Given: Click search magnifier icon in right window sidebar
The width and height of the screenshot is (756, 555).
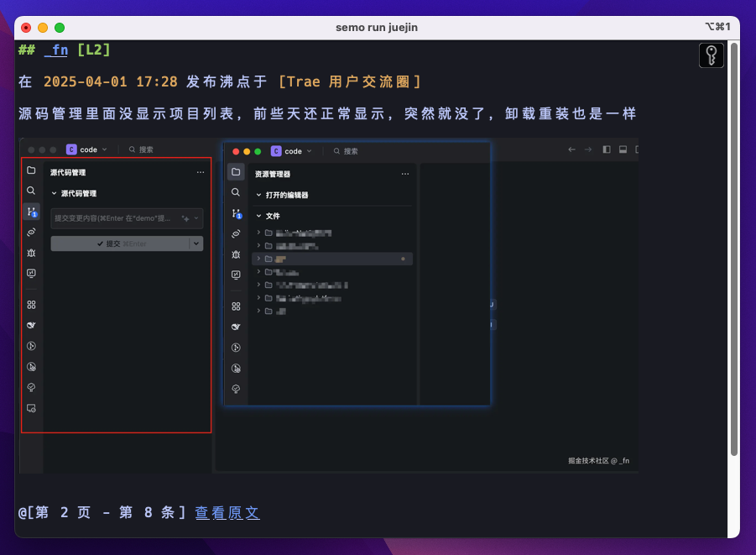Looking at the screenshot, I should point(236,192).
